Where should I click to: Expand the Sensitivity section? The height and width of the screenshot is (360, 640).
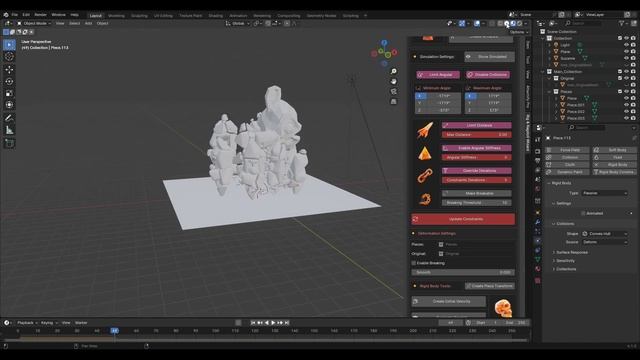pyautogui.click(x=565, y=261)
